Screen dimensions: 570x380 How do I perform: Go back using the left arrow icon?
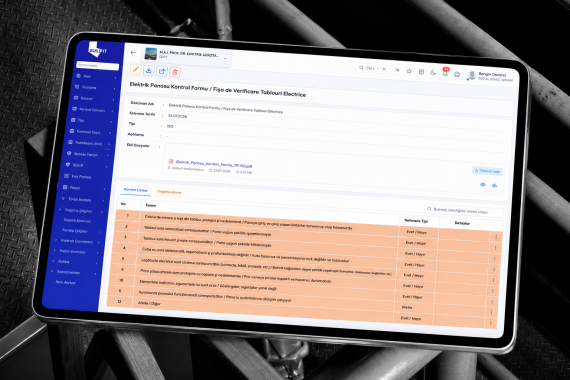click(x=133, y=52)
